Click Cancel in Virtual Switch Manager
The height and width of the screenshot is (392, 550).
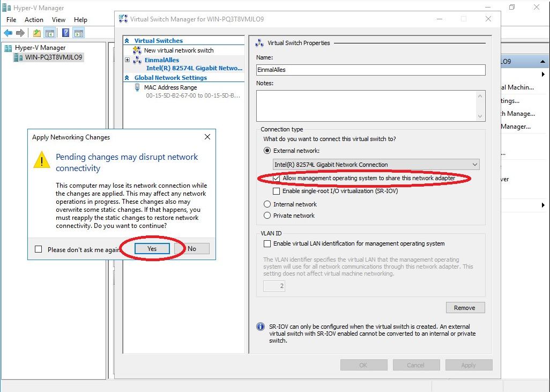[x=416, y=365]
